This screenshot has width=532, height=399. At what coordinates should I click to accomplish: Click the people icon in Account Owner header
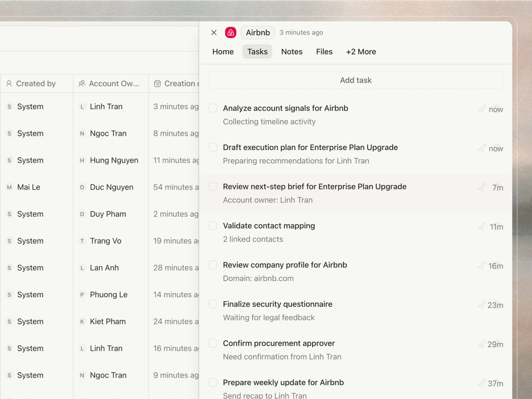[x=82, y=83]
